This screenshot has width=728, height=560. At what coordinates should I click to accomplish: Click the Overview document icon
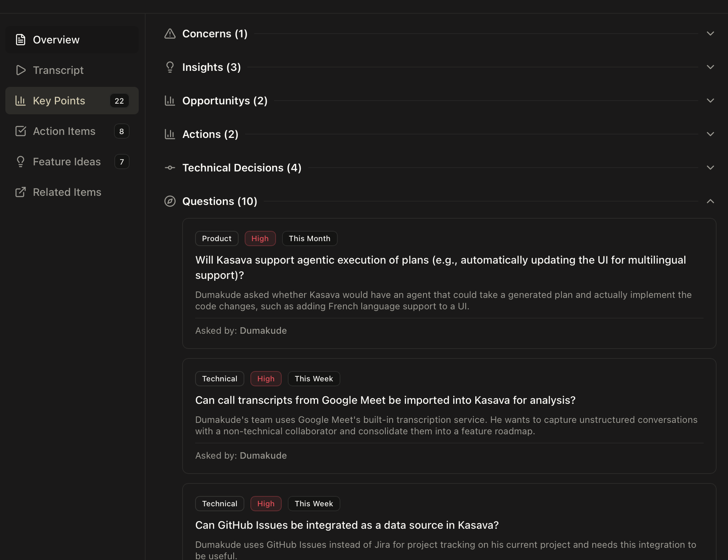coord(21,39)
